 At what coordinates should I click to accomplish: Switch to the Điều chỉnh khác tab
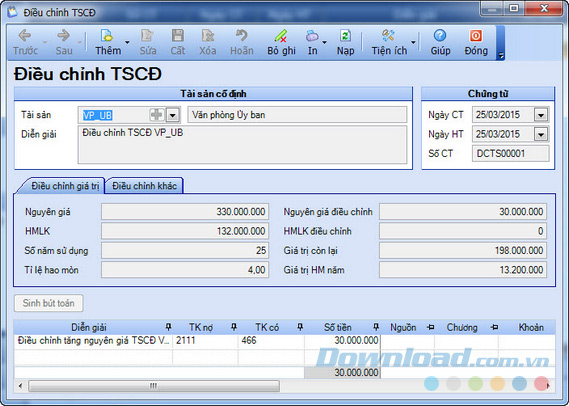(144, 186)
